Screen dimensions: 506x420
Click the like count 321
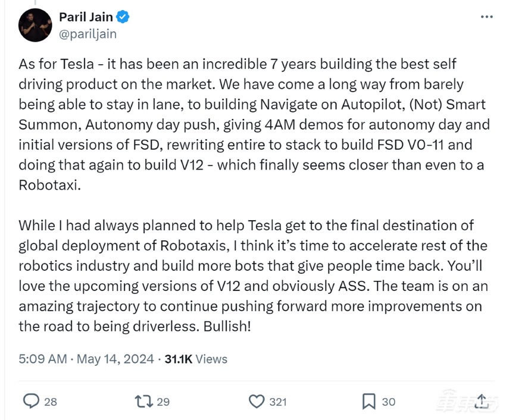coord(277,402)
